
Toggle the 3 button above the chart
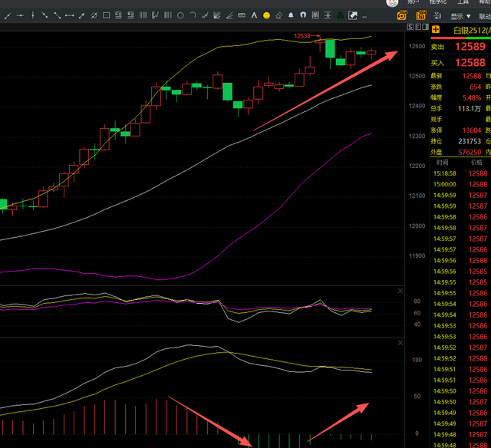point(417,27)
